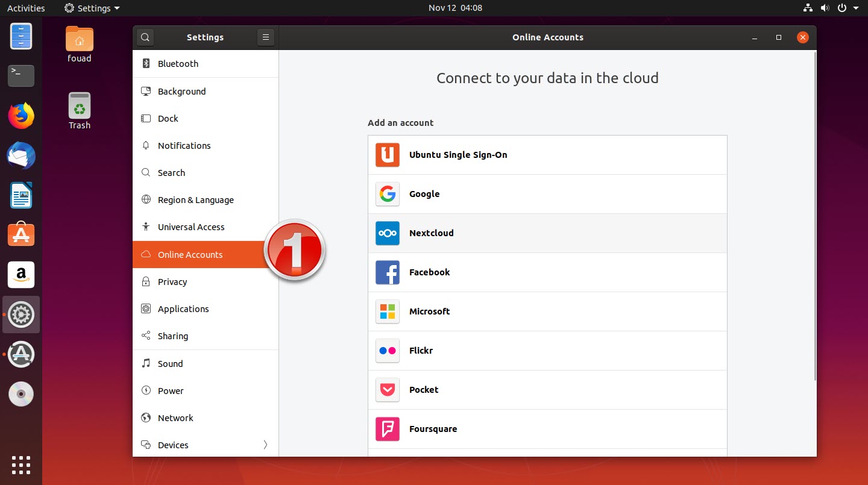Open Ubuntu Software from the dock
868x485 pixels.
(x=21, y=234)
